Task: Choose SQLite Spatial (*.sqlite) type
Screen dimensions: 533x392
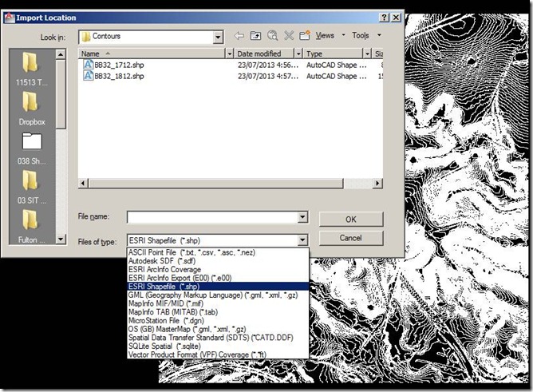Action: (218, 346)
